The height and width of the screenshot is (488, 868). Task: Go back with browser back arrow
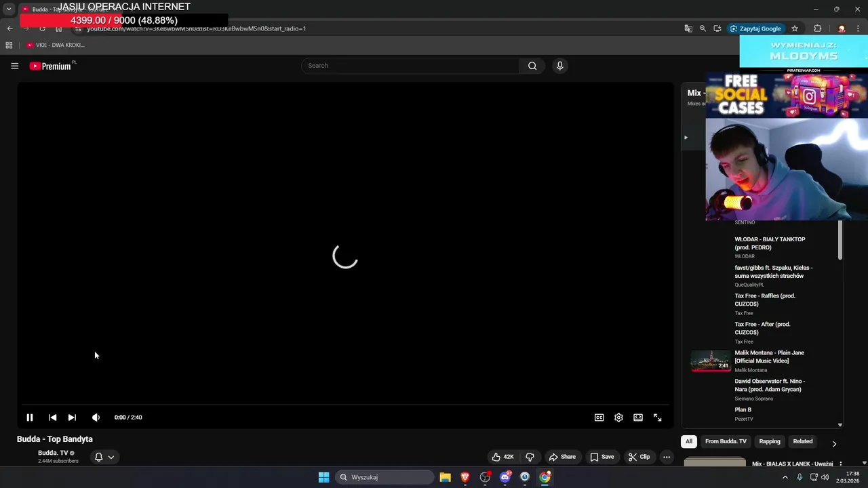[9, 28]
